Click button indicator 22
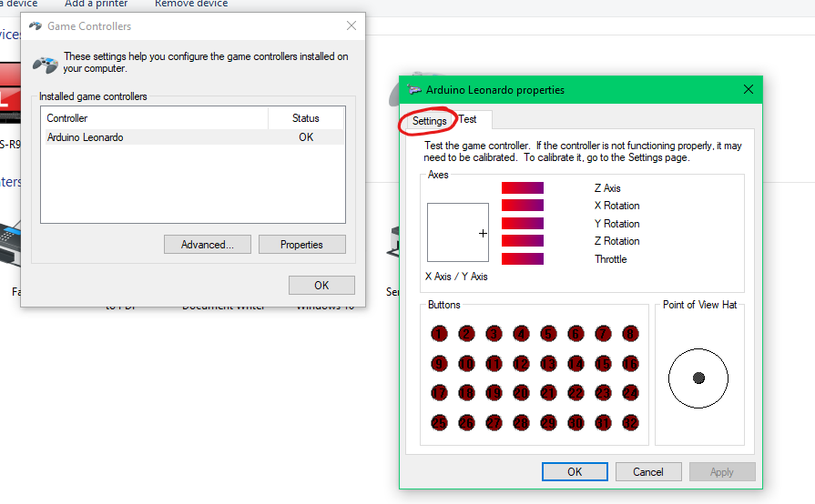Screen dimensions: 815x504 [x=576, y=393]
